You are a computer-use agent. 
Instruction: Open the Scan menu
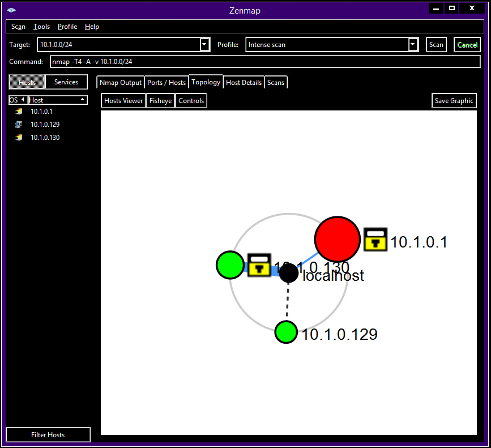point(18,27)
